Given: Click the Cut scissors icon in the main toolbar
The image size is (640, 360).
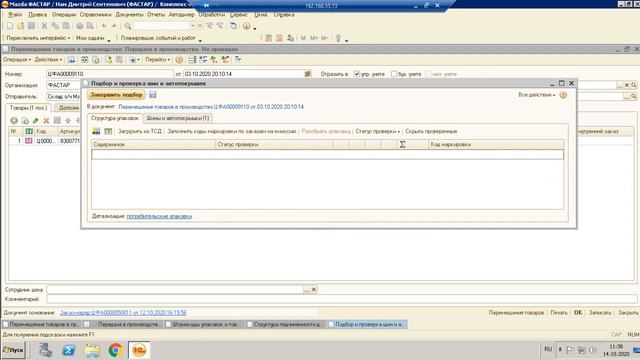Looking at the screenshot, I should point(44,26).
